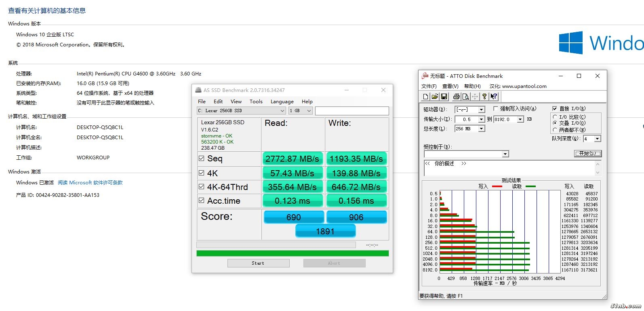The height and width of the screenshot is (311, 644).
Task: Click the write score 906
Action: [356, 217]
